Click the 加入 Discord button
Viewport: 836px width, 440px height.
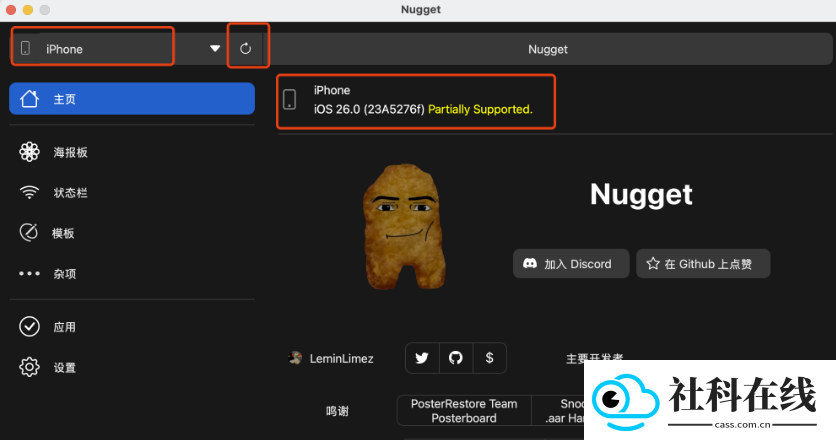(x=571, y=263)
